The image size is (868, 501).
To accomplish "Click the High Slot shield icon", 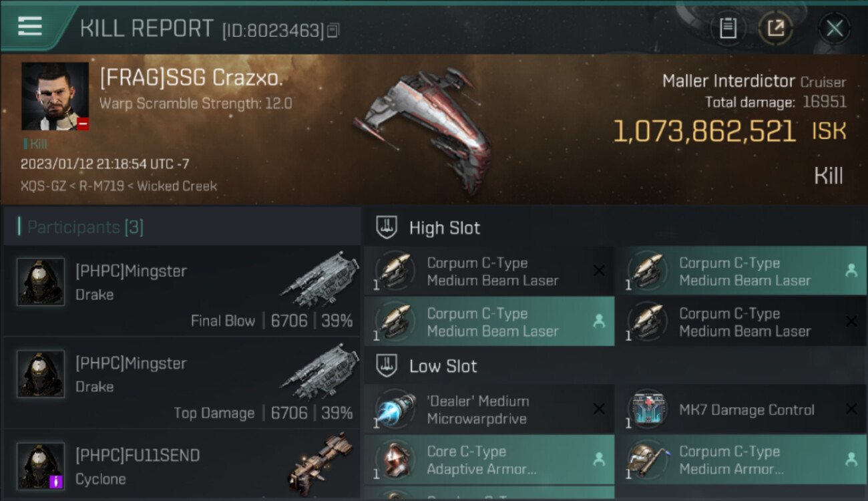I will pos(387,227).
